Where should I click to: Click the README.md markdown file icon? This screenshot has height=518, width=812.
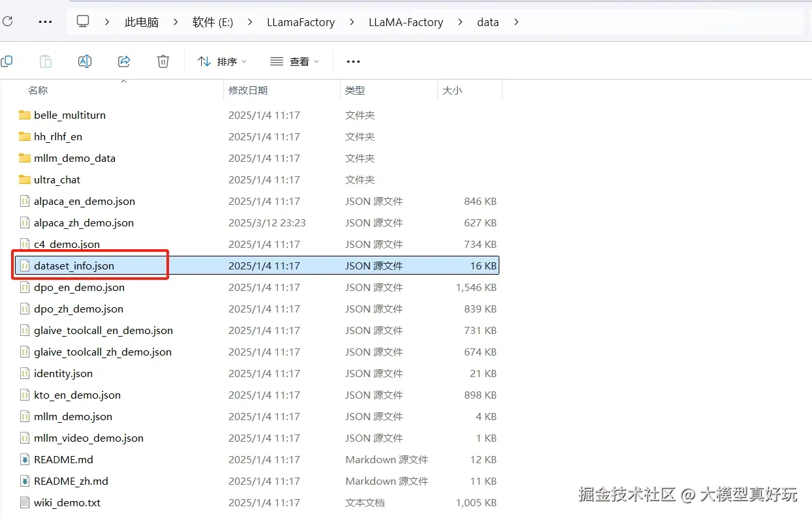pos(25,459)
